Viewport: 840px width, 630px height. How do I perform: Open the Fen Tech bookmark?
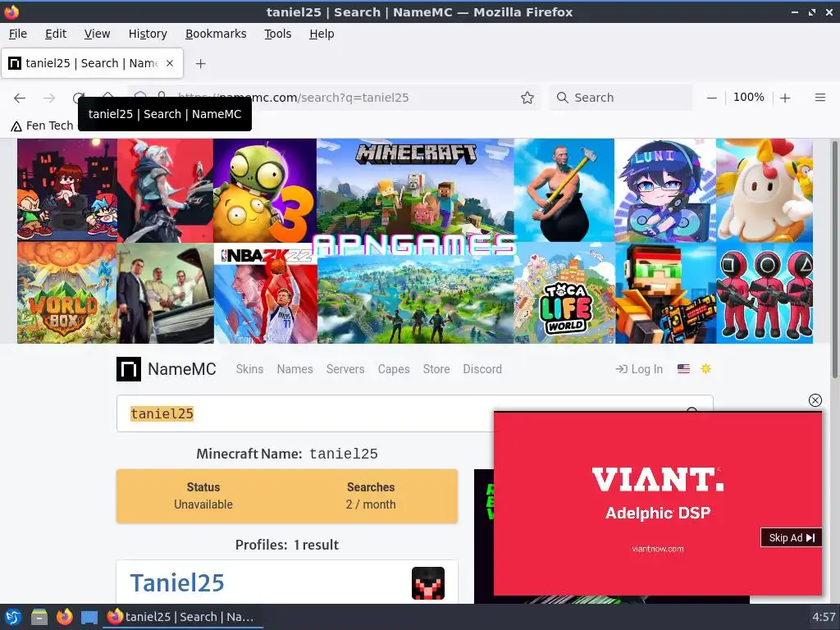point(42,126)
